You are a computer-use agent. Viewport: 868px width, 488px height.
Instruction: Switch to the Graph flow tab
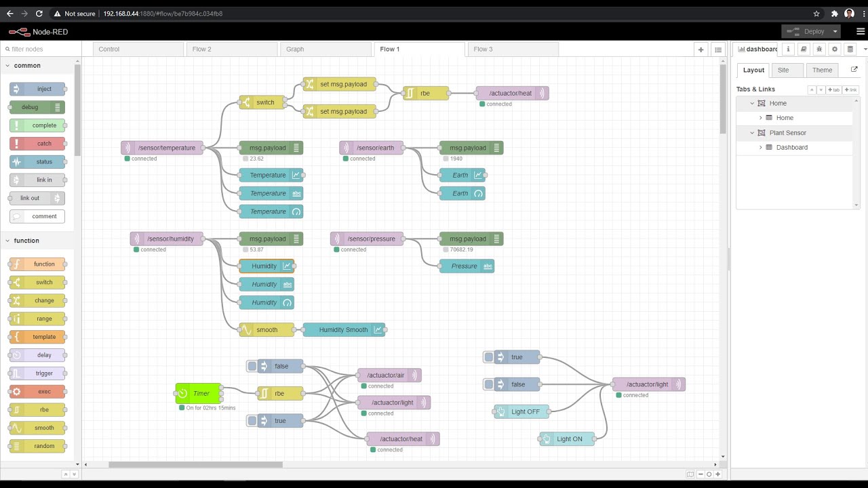(325, 49)
